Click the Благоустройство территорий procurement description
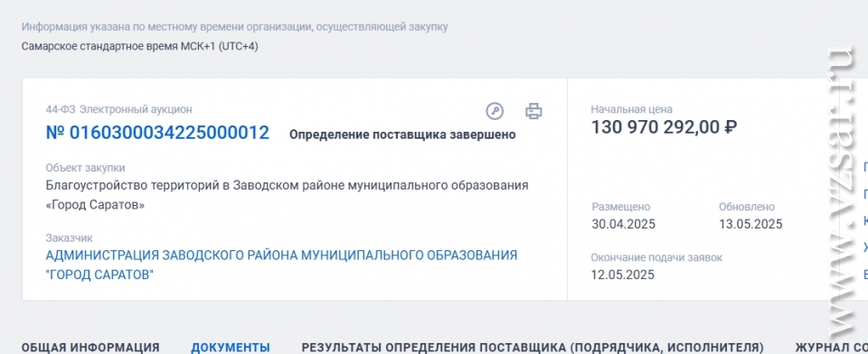 pyautogui.click(x=287, y=195)
